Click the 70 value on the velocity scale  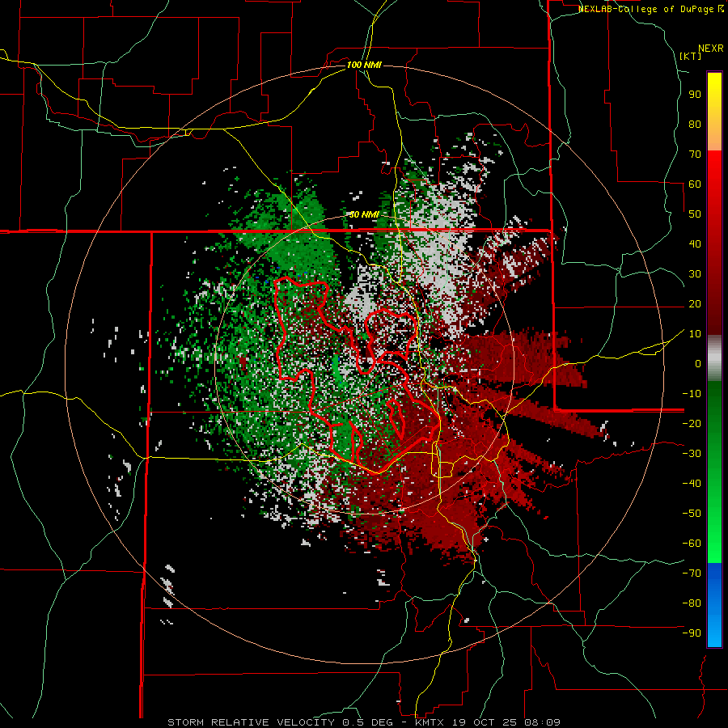[695, 154]
